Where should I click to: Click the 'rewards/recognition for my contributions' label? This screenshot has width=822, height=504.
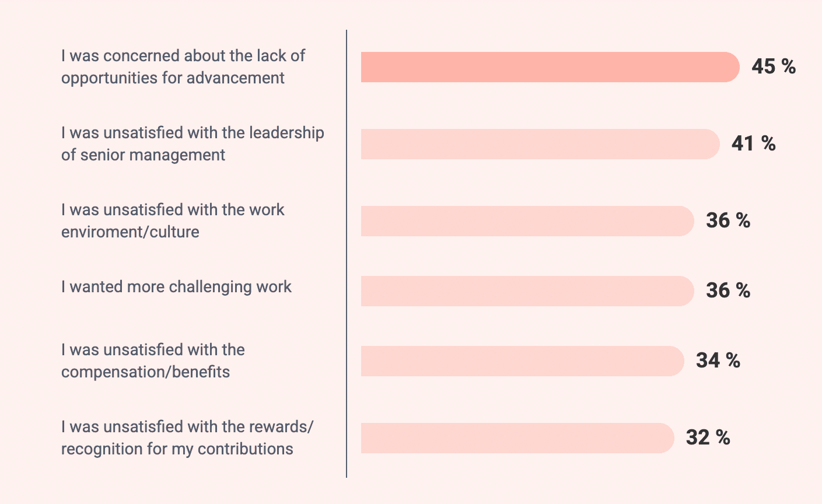tap(187, 438)
